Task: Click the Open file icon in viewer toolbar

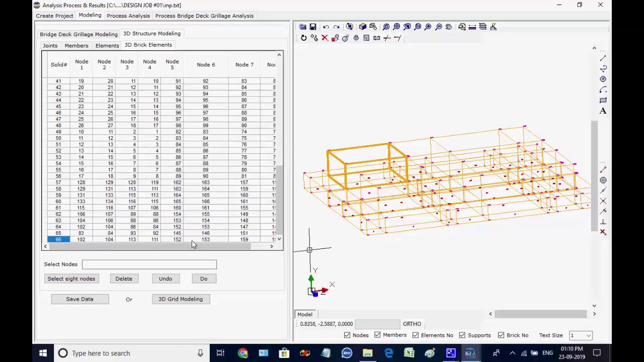Action: [x=302, y=27]
